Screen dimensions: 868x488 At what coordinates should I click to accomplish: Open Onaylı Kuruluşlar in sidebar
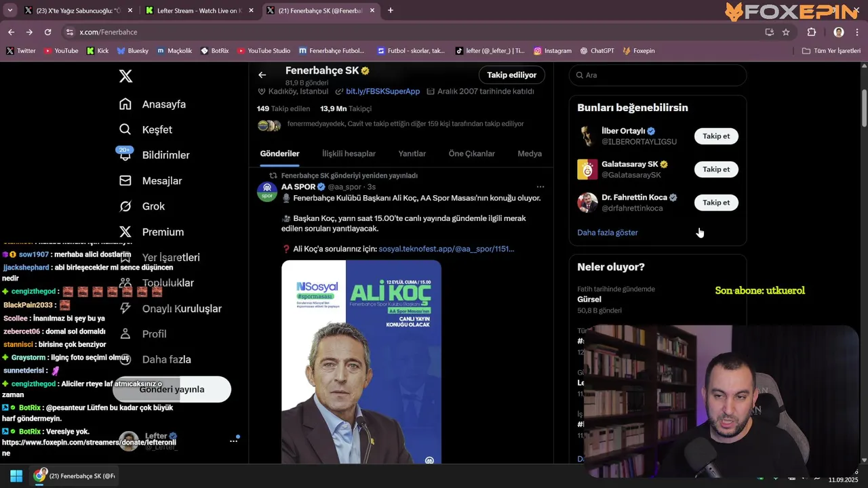pos(170,308)
